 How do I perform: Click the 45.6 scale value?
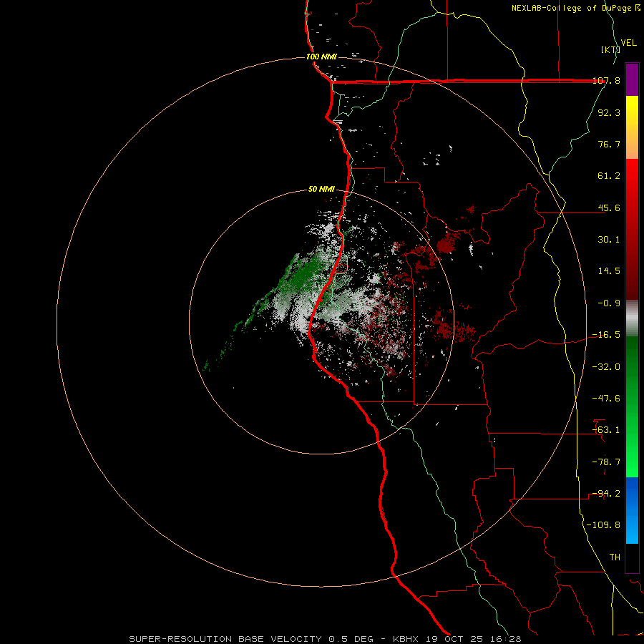(609, 208)
